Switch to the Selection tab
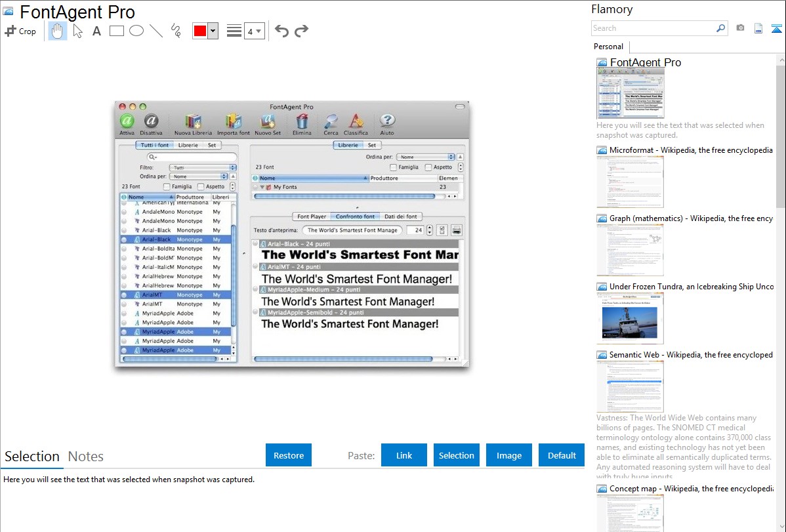 pos(32,457)
